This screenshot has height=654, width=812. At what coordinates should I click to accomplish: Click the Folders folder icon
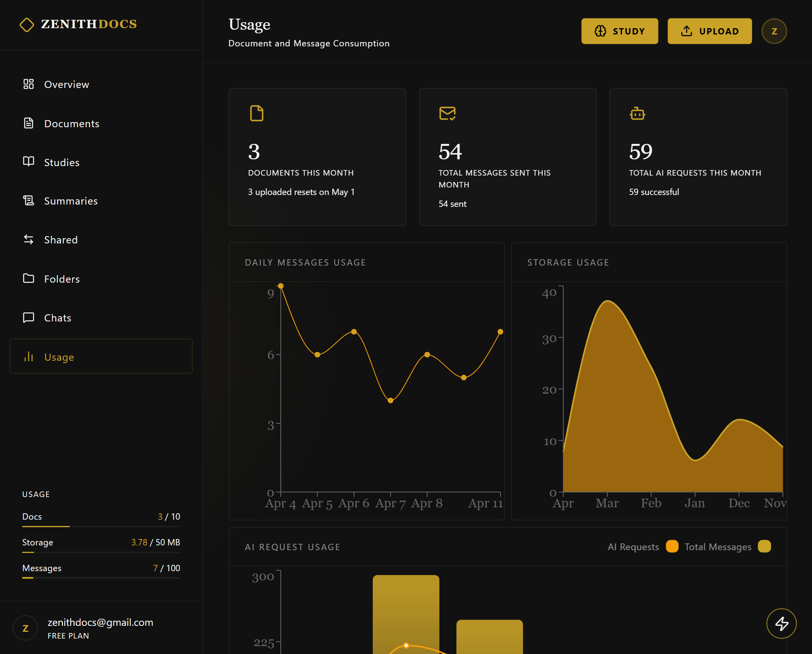pos(29,278)
